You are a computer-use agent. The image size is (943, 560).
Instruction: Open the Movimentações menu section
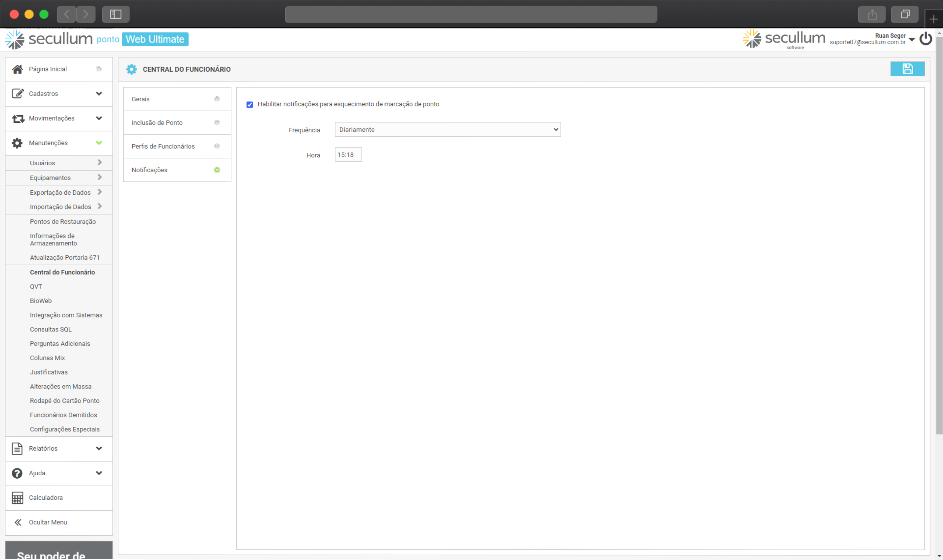click(x=52, y=118)
